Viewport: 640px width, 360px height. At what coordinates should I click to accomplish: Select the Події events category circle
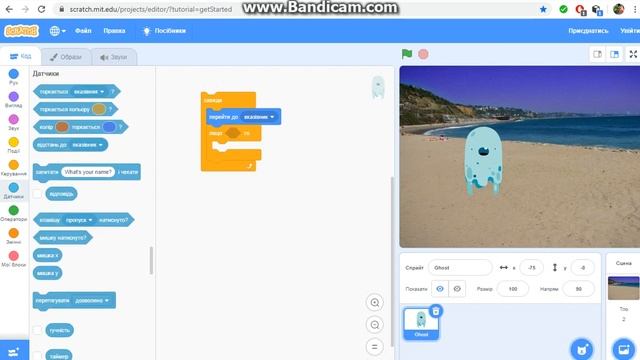[x=13, y=142]
